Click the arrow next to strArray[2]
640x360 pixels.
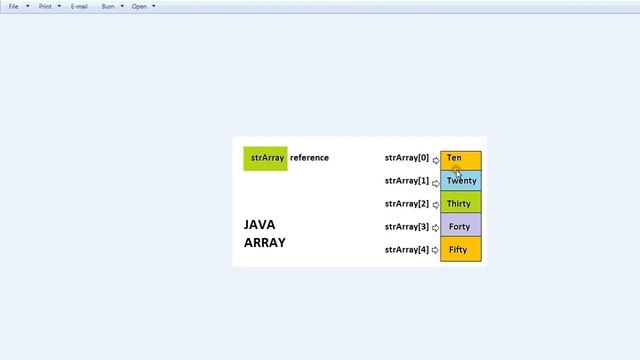(436, 205)
